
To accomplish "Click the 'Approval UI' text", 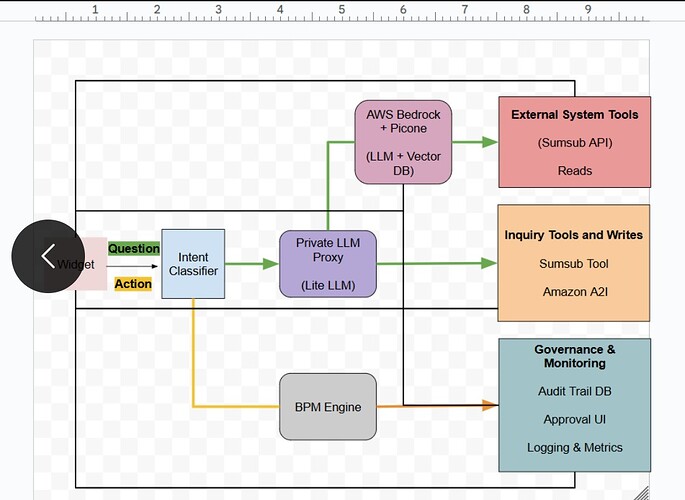I will click(574, 419).
